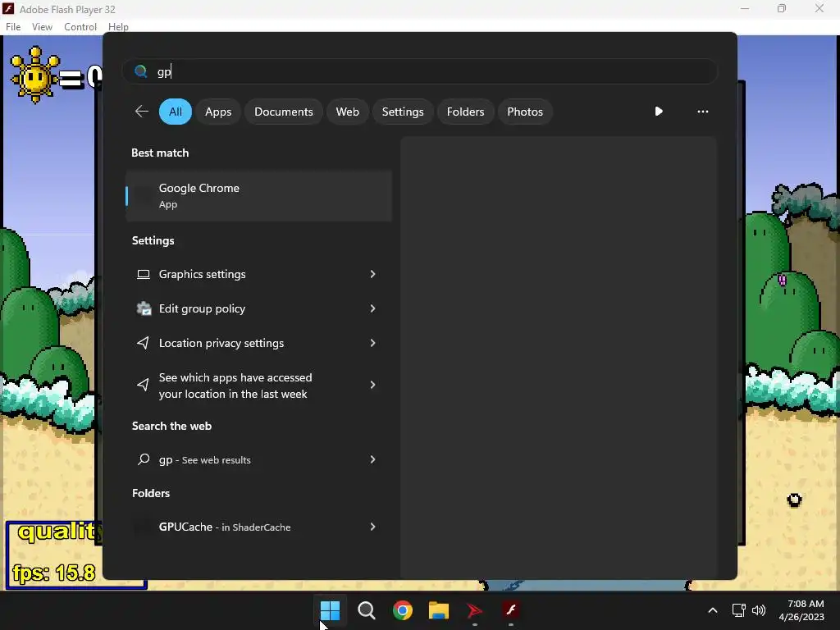
Task: Open the clock showing 7:08 AM 4/26/2023
Action: click(801, 610)
